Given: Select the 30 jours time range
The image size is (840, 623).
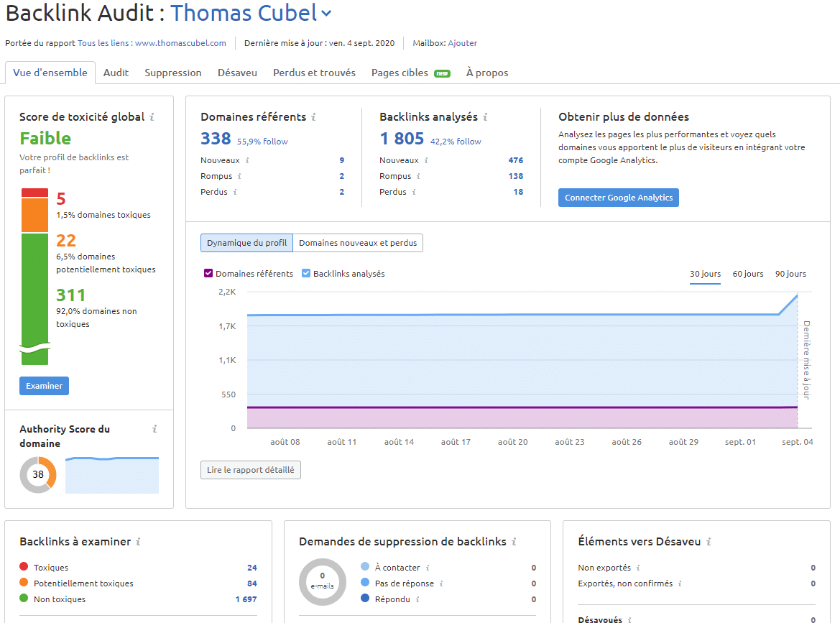Looking at the screenshot, I should (705, 274).
